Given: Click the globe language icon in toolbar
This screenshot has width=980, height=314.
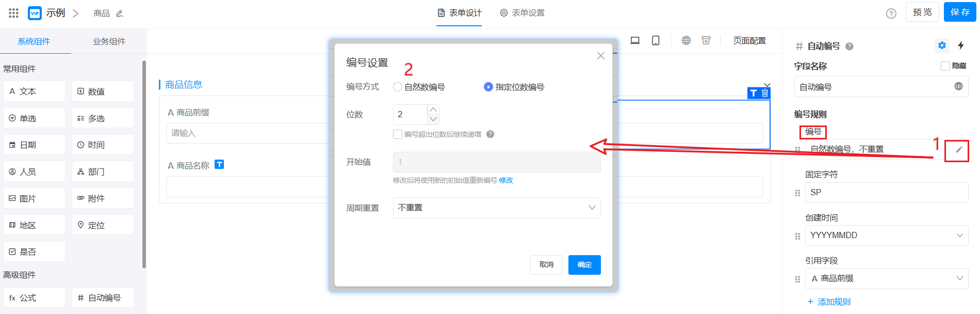Looking at the screenshot, I should click(x=686, y=40).
